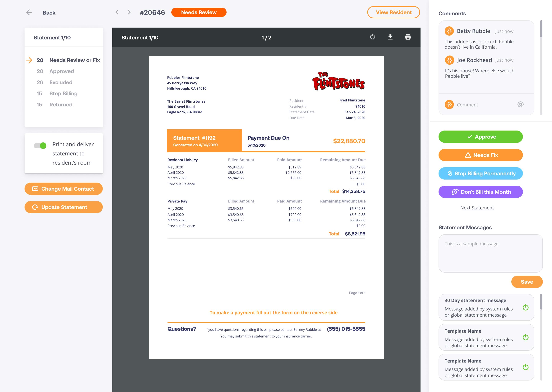This screenshot has width=552, height=392.
Task: Click Update Statement
Action: 64,207
